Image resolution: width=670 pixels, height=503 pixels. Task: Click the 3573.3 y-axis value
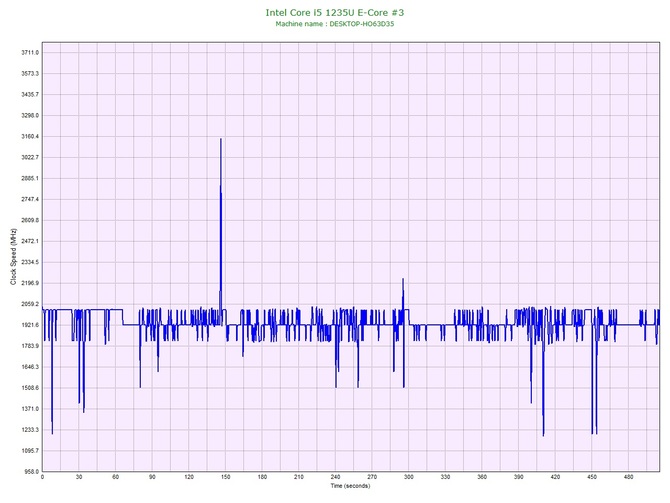(x=30, y=74)
